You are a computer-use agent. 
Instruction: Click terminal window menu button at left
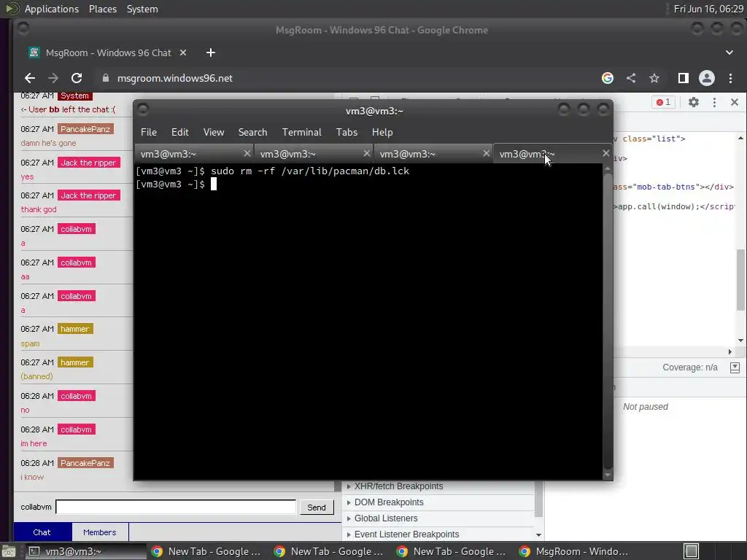coord(143,110)
